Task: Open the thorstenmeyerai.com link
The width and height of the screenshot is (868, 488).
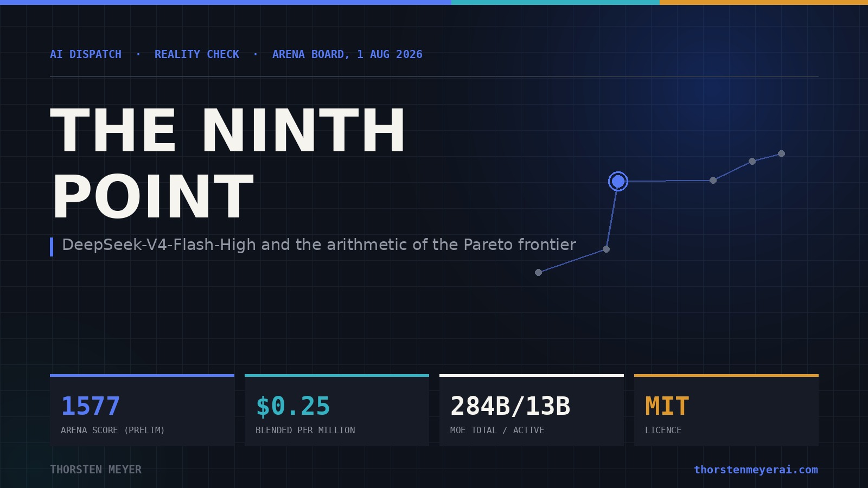Action: (x=756, y=470)
